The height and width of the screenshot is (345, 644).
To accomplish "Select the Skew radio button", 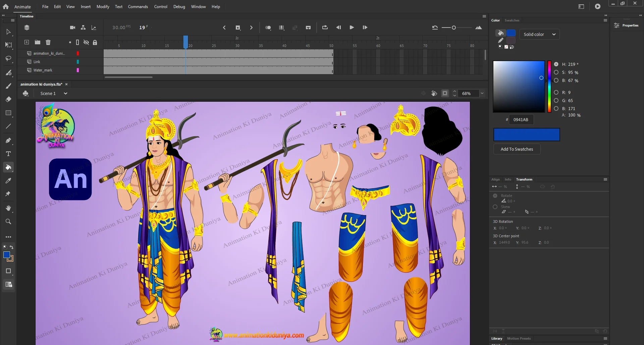I will pyautogui.click(x=495, y=207).
